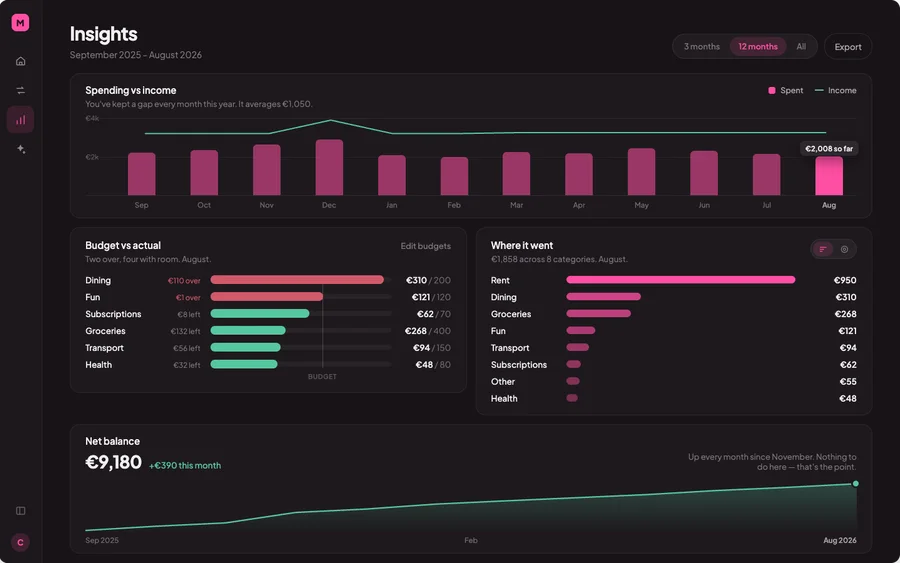
Task: Switch to donut view in Where it went
Action: (844, 249)
